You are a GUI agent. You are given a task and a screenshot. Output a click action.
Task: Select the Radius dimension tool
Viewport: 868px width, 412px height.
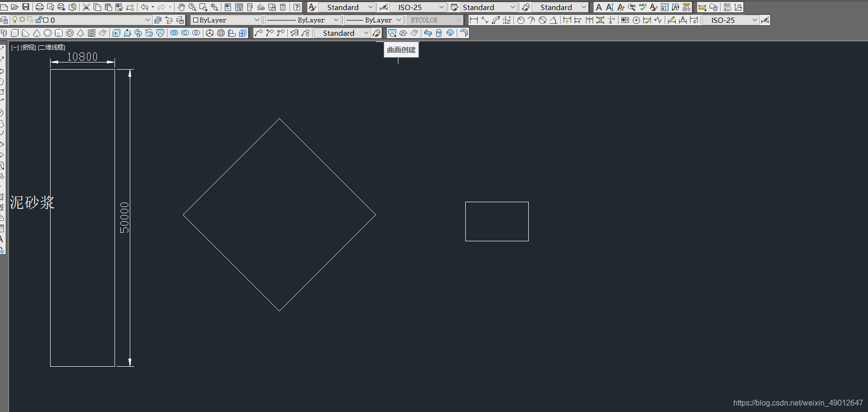point(521,20)
